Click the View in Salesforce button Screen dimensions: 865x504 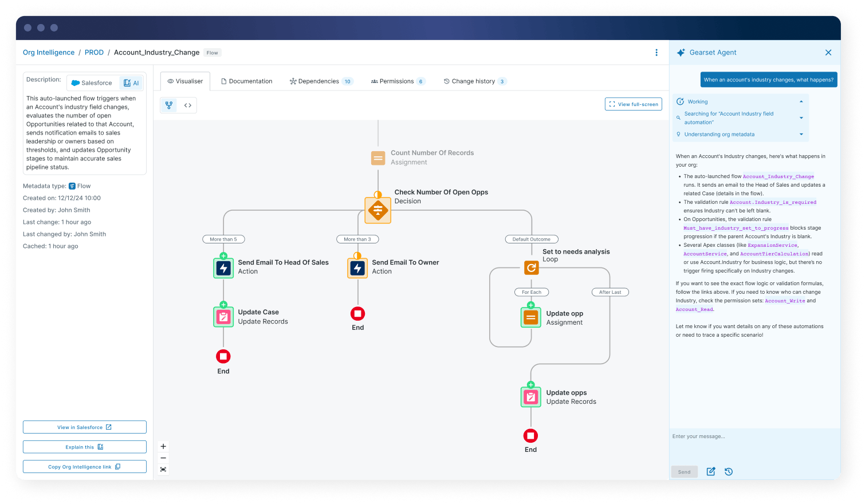(x=84, y=427)
